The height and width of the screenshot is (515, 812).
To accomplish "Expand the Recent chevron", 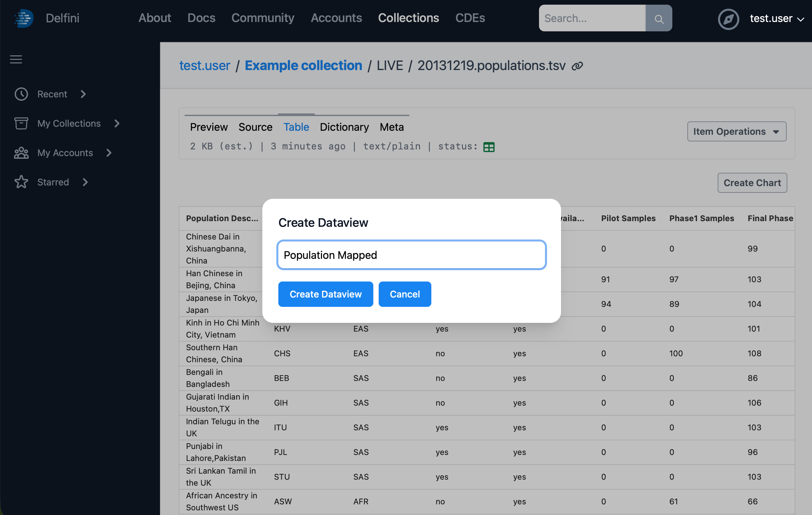I will [83, 94].
